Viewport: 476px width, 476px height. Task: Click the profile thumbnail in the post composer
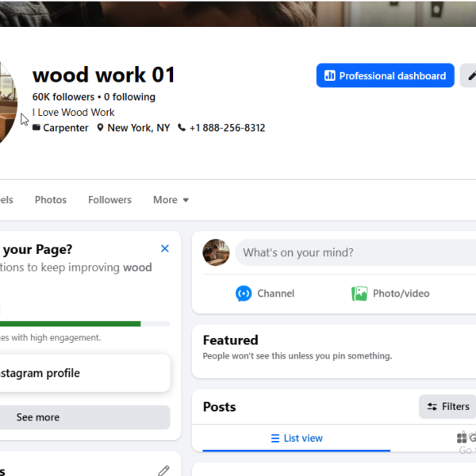click(x=216, y=252)
